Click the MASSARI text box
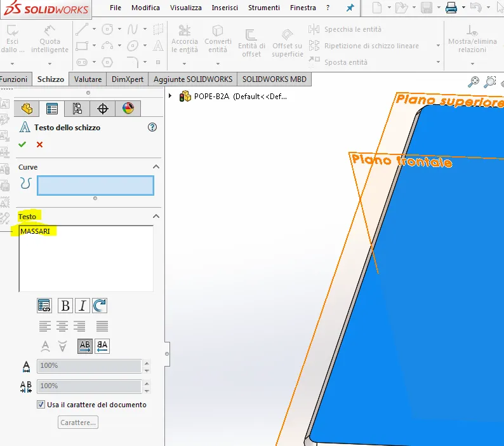The height and width of the screenshot is (446, 504). (86, 259)
